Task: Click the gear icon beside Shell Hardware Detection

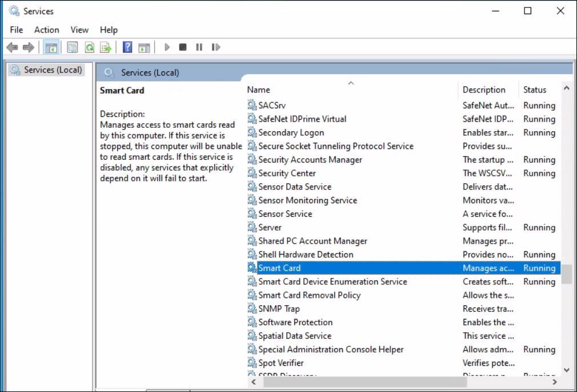Action: pos(252,254)
